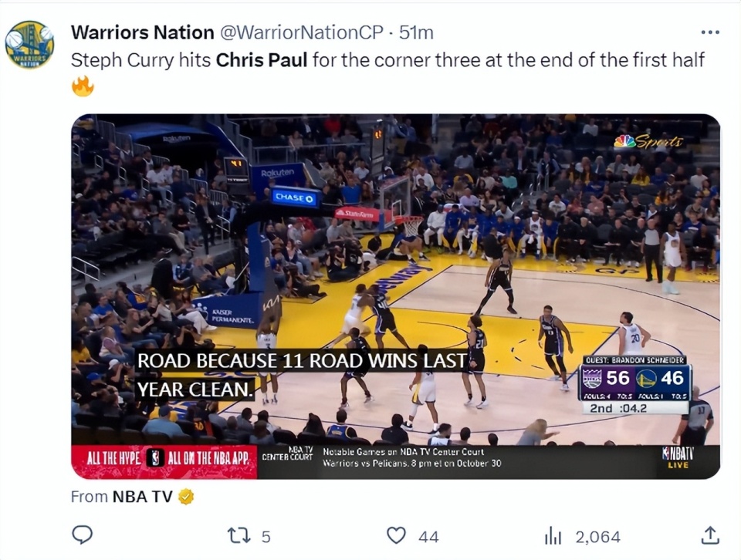
Task: Click the 56–46 scoreboard overlay
Action: [x=634, y=383]
